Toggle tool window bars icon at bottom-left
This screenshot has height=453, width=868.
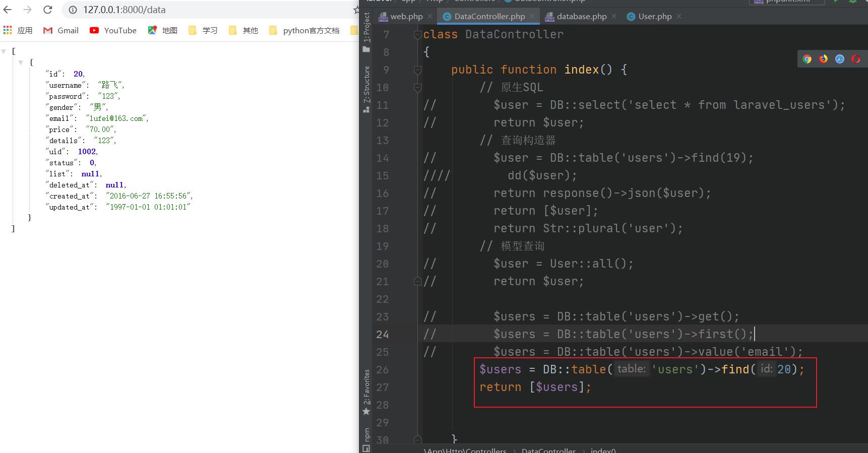[366, 448]
